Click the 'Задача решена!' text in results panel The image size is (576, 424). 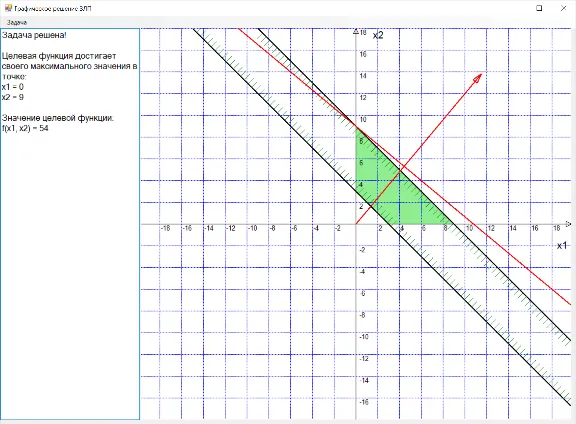(34, 35)
